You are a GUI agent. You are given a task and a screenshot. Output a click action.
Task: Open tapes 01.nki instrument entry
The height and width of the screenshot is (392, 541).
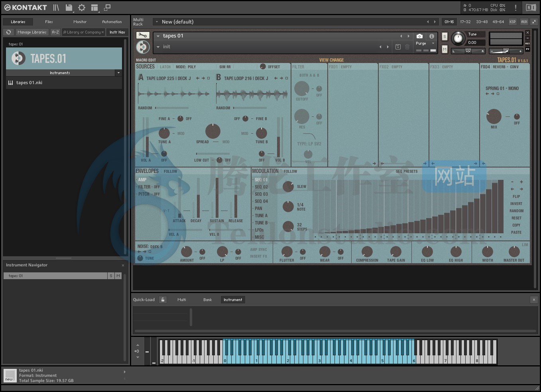click(x=64, y=83)
